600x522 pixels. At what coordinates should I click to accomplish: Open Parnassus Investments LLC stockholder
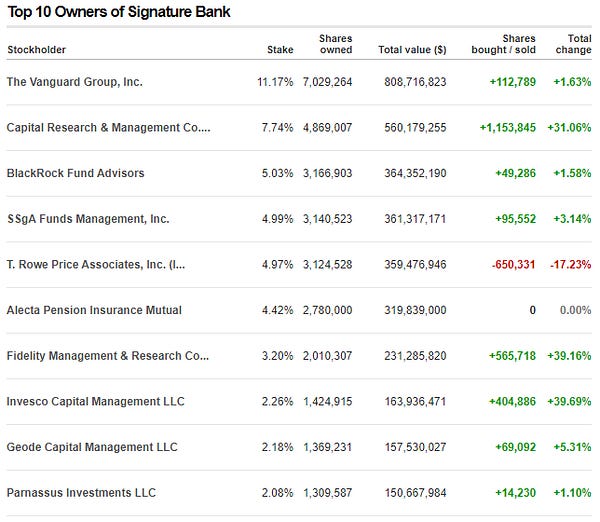point(81,493)
